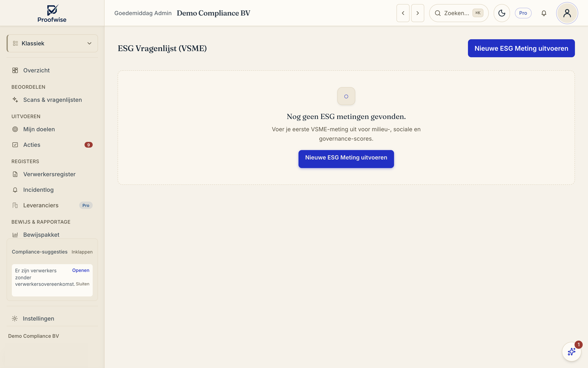Open the AI assistant sparkle button
Image resolution: width=588 pixels, height=368 pixels.
571,352
